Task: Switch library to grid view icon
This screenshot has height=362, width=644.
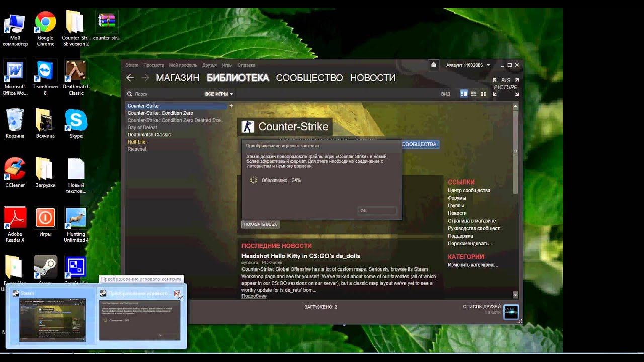Action: 484,94
